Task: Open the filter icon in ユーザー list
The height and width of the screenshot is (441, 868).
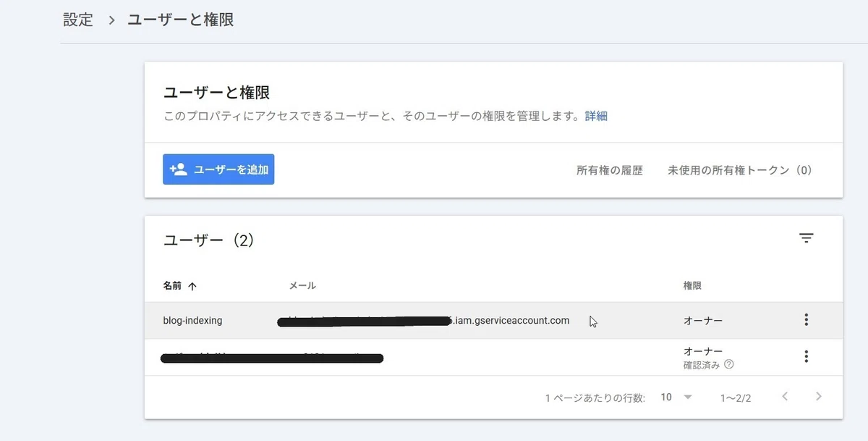Action: coord(807,238)
